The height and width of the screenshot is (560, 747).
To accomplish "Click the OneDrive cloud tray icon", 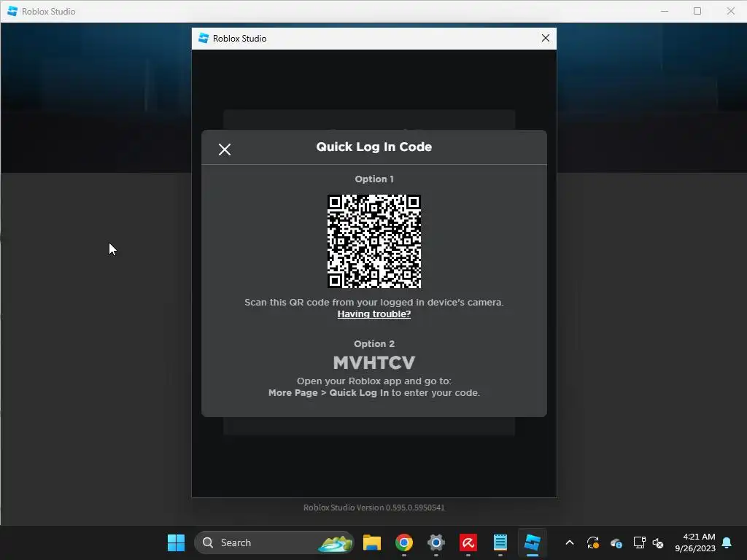I will 616,542.
